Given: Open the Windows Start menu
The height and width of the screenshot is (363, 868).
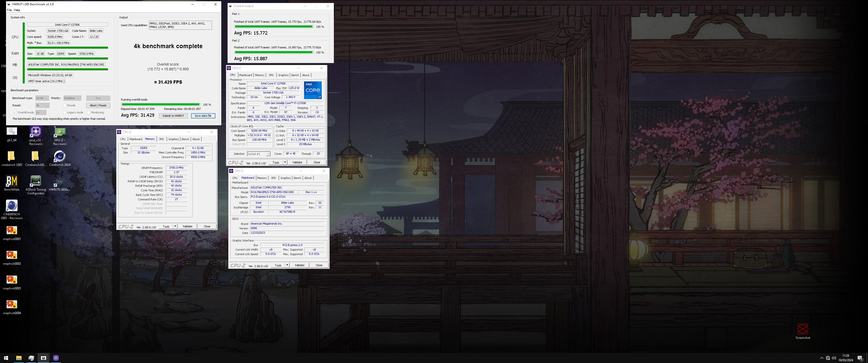Looking at the screenshot, I should pyautogui.click(x=6, y=358).
